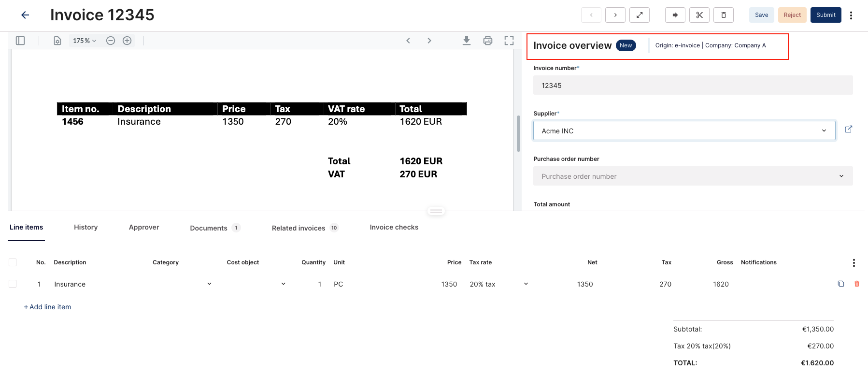Open supplier Acme INC external link
The image size is (868, 375).
pyautogui.click(x=848, y=129)
